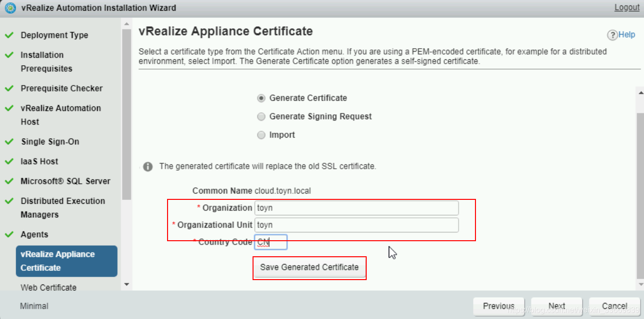Click the checkmark next to IaaS Host
This screenshot has width=644, height=319.
point(9,161)
